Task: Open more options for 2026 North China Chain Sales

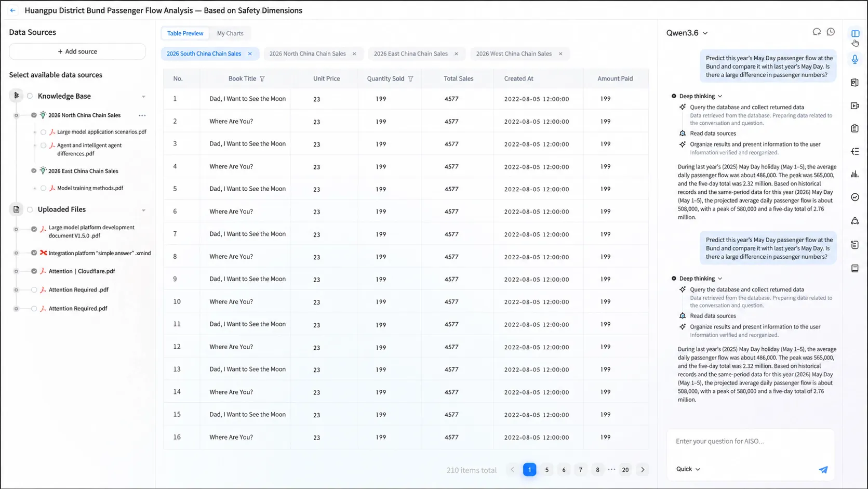Action: click(x=142, y=115)
